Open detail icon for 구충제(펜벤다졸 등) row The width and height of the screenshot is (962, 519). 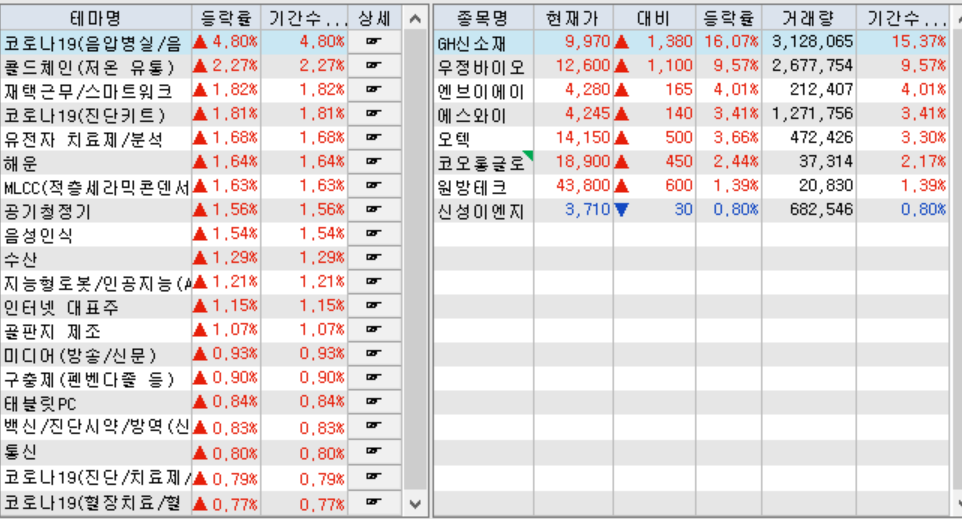[374, 377]
